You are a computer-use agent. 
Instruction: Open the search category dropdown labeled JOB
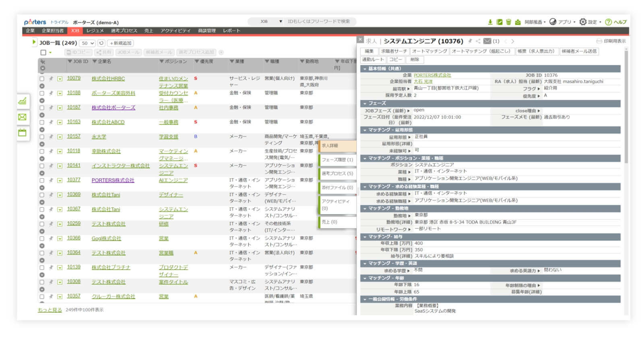coord(270,22)
